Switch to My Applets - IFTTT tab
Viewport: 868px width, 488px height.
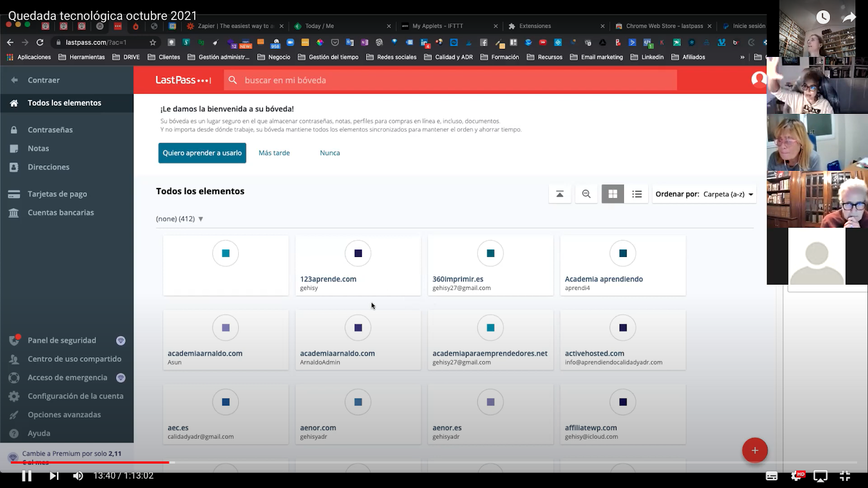pyautogui.click(x=449, y=26)
